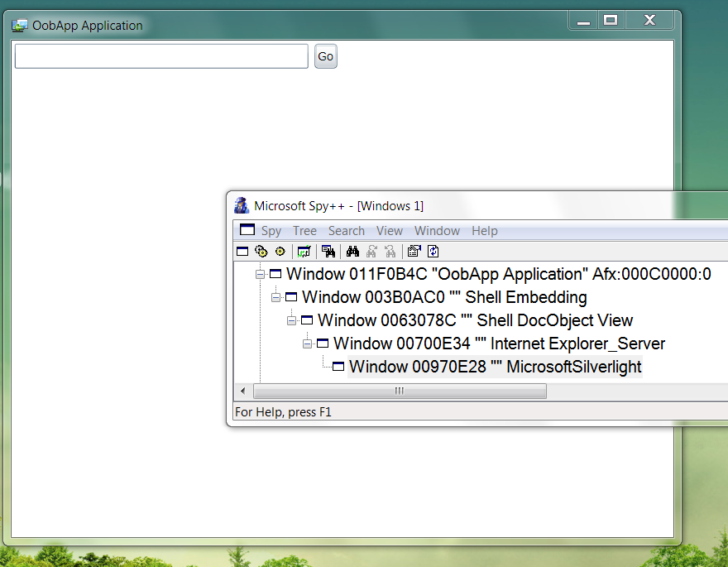Click window icon of OobApp Application tree node

click(x=275, y=274)
